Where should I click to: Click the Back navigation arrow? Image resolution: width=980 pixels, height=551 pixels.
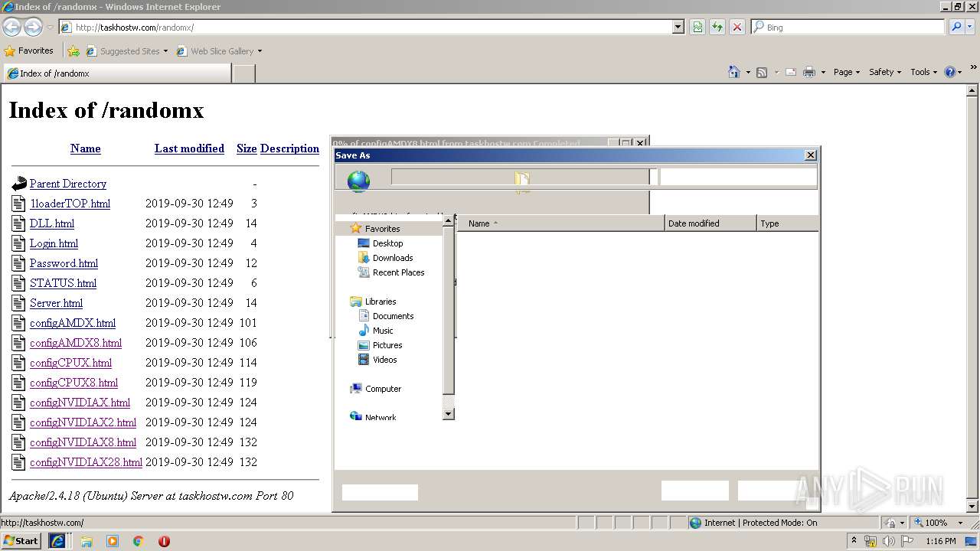pos(12,27)
